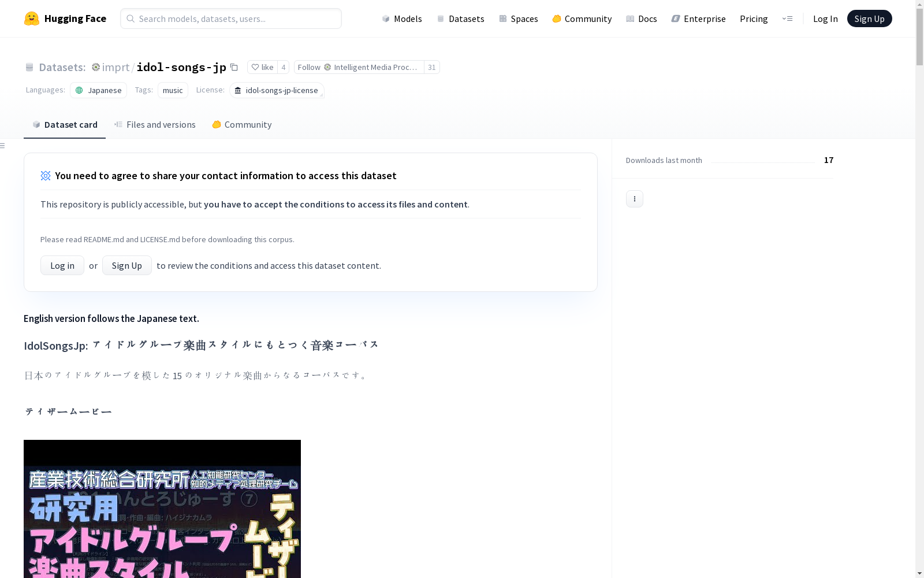Visit the Pricing page

pyautogui.click(x=754, y=18)
